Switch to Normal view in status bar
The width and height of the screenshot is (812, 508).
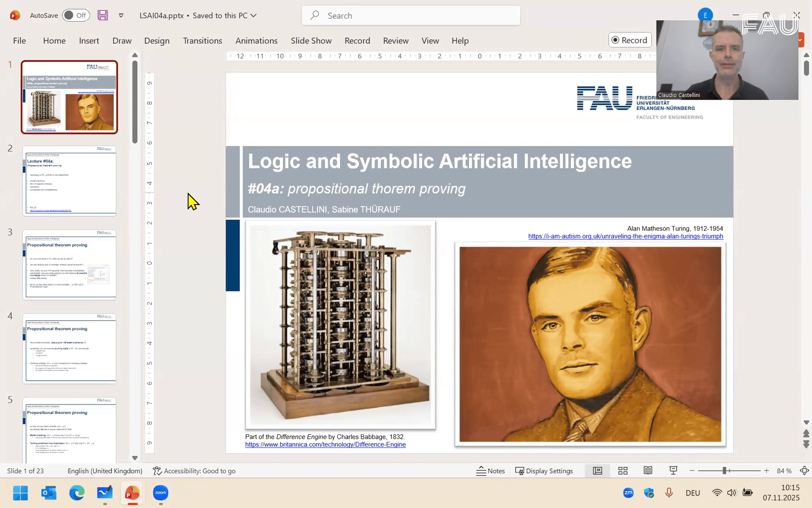point(597,470)
